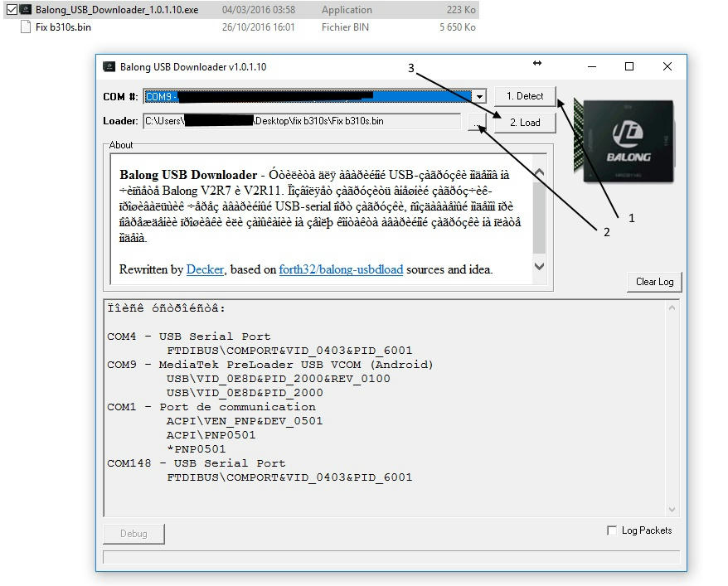This screenshot has height=586, width=728.
Task: Open the forth32/balong-usbdload link
Action: [341, 269]
